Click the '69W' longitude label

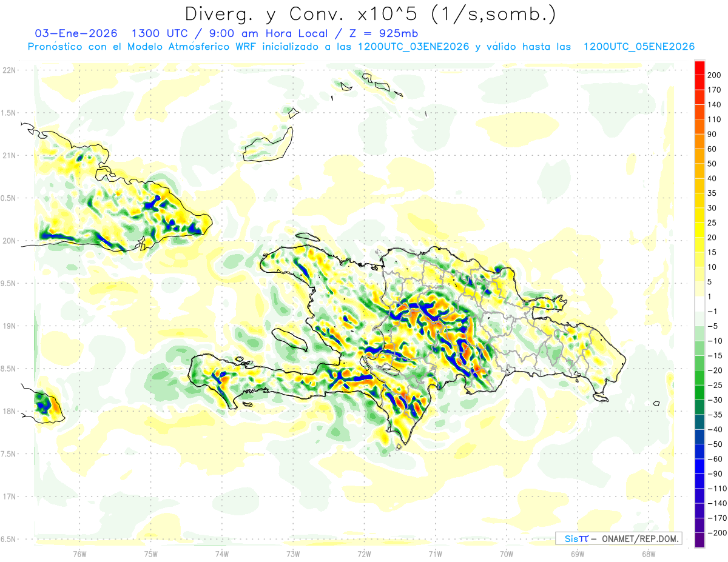(x=578, y=554)
